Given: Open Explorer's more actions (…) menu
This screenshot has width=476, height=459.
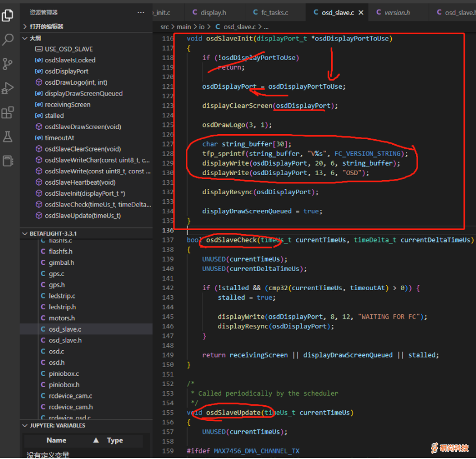Looking at the screenshot, I should tap(141, 12).
